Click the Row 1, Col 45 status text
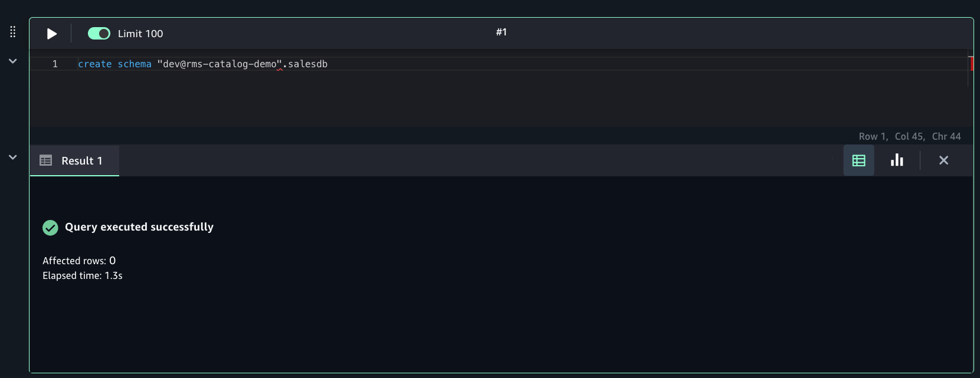 coord(891,136)
